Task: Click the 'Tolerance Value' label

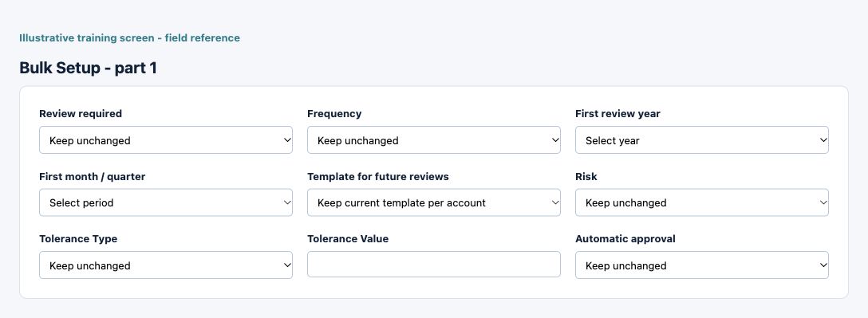Action: (x=348, y=239)
